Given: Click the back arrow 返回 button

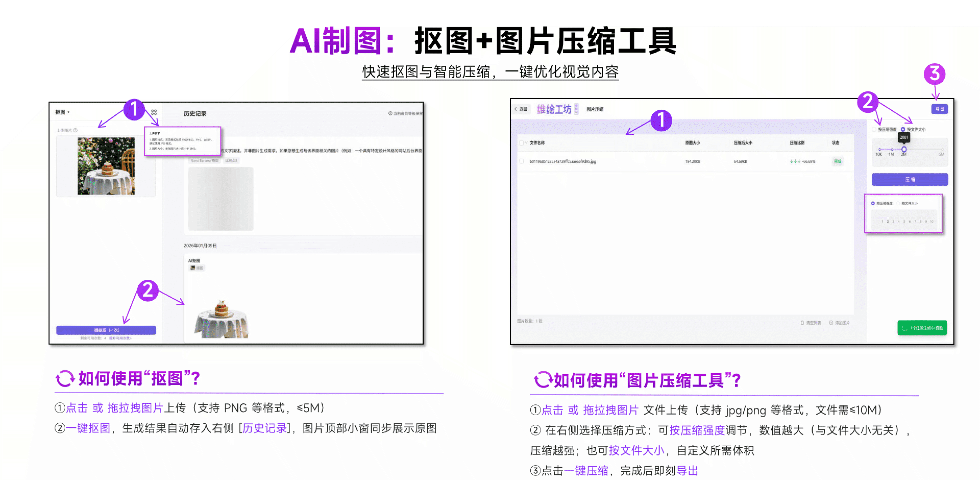Looking at the screenshot, I should 521,109.
